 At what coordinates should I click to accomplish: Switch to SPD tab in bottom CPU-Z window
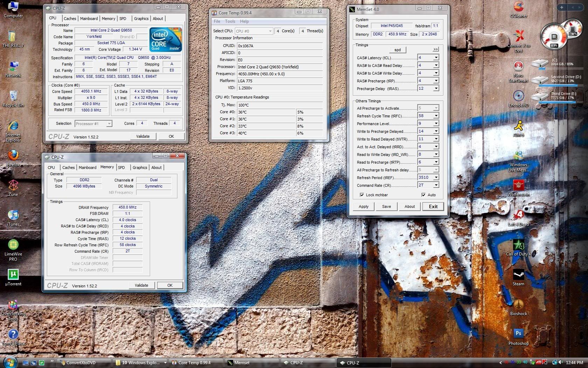121,168
